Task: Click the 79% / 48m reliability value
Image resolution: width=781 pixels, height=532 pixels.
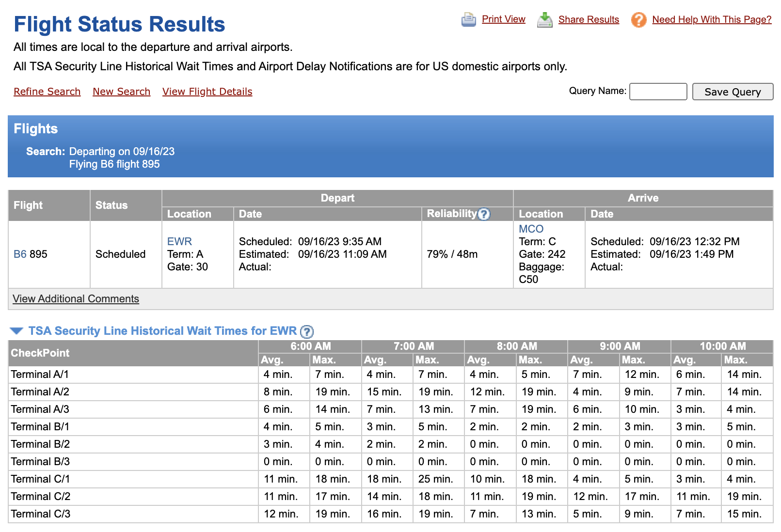Action: click(x=452, y=254)
